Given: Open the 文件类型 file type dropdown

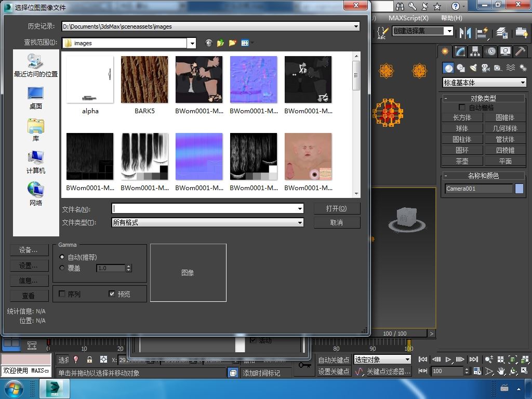Looking at the screenshot, I should pyautogui.click(x=300, y=222).
